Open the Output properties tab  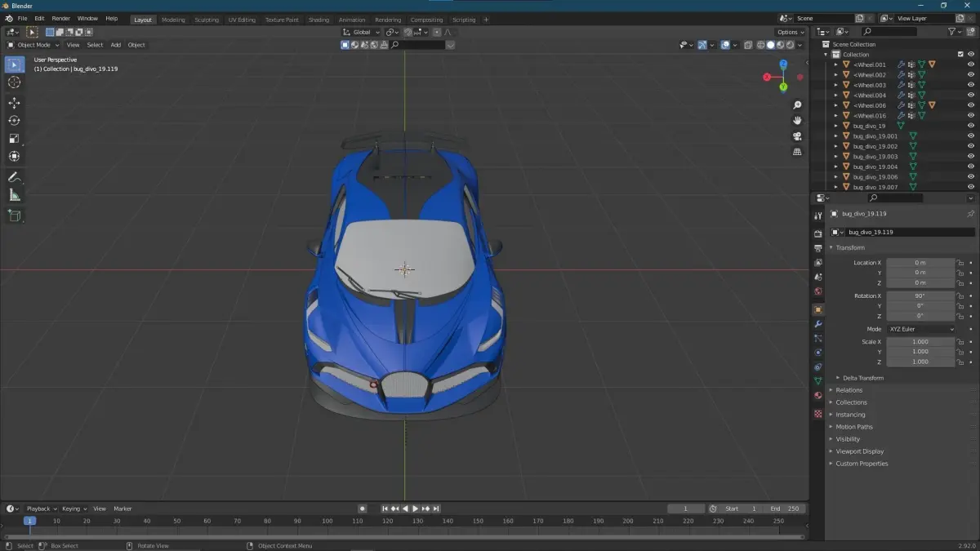point(818,248)
